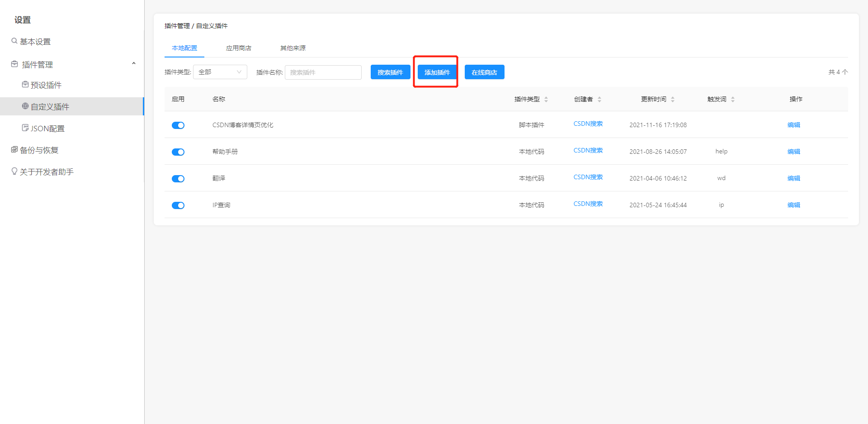
Task: Click 编辑 for 翻译 row
Action: 794,178
